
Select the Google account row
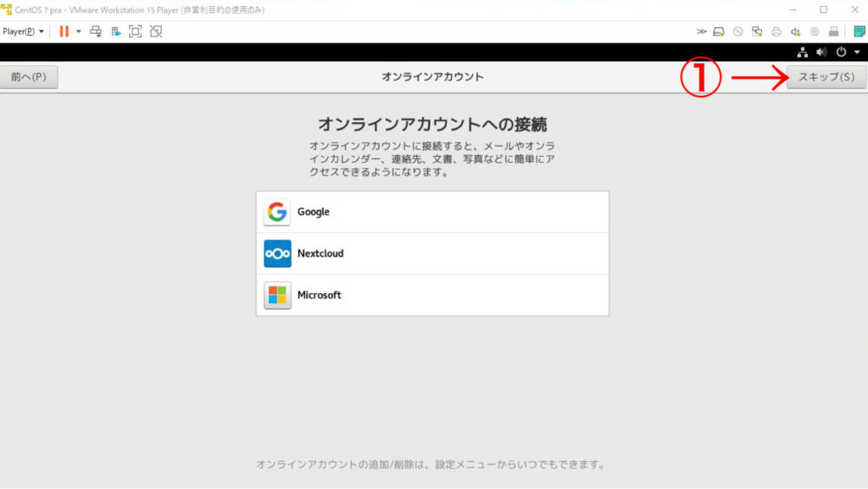[x=432, y=212]
